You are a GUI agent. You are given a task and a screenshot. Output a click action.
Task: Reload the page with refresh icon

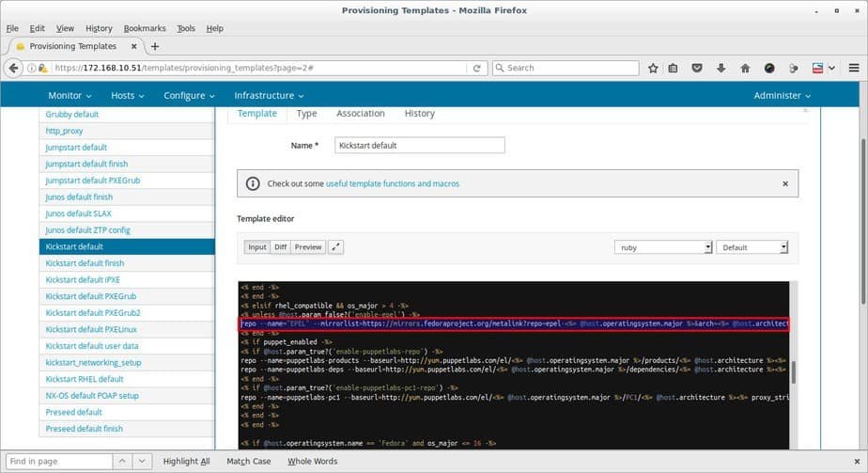click(x=476, y=68)
